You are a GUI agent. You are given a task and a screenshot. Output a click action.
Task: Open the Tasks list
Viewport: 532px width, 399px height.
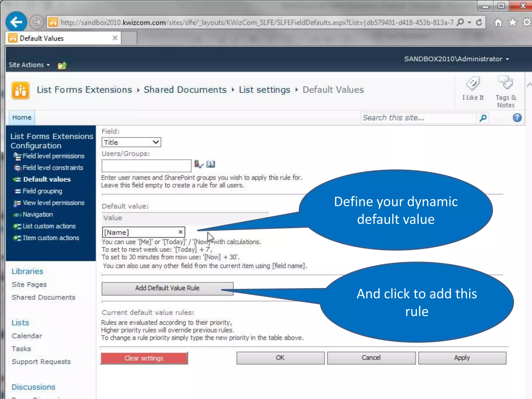(21, 349)
